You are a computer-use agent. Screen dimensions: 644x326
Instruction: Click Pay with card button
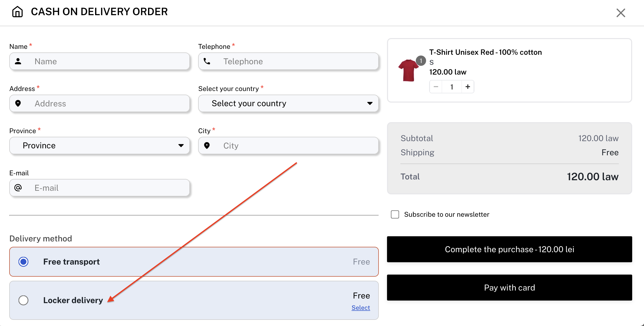click(x=509, y=287)
